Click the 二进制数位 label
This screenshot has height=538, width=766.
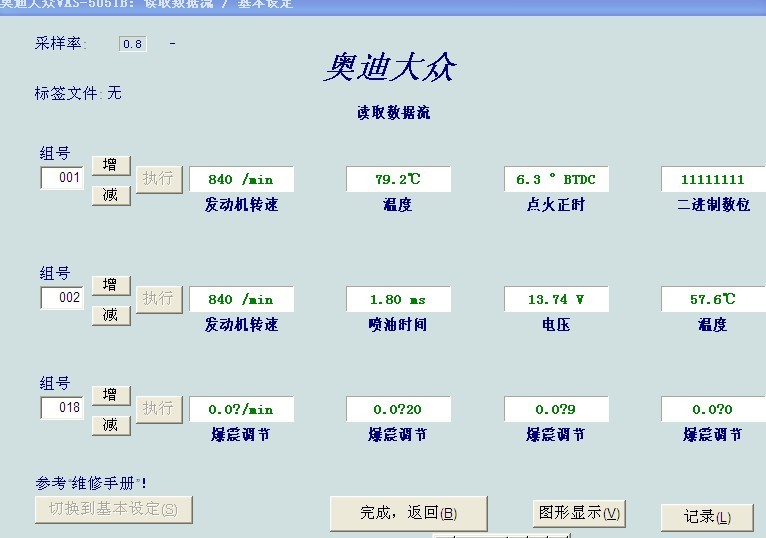click(713, 204)
